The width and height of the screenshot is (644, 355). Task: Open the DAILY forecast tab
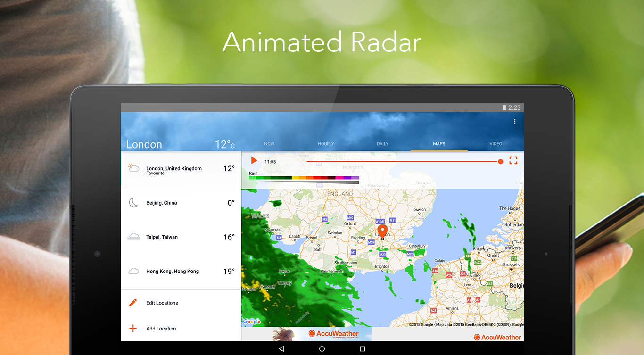(382, 144)
